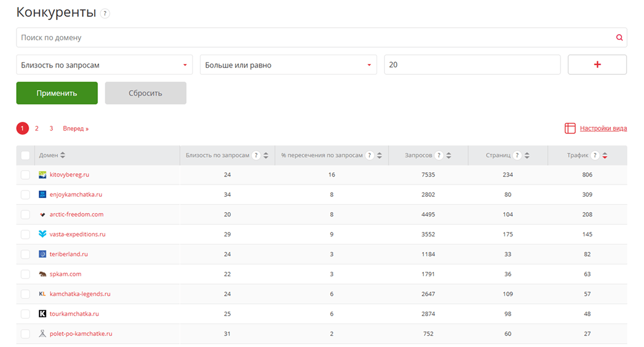
Task: Click the search magnifier icon in domain field
Action: pyautogui.click(x=619, y=37)
